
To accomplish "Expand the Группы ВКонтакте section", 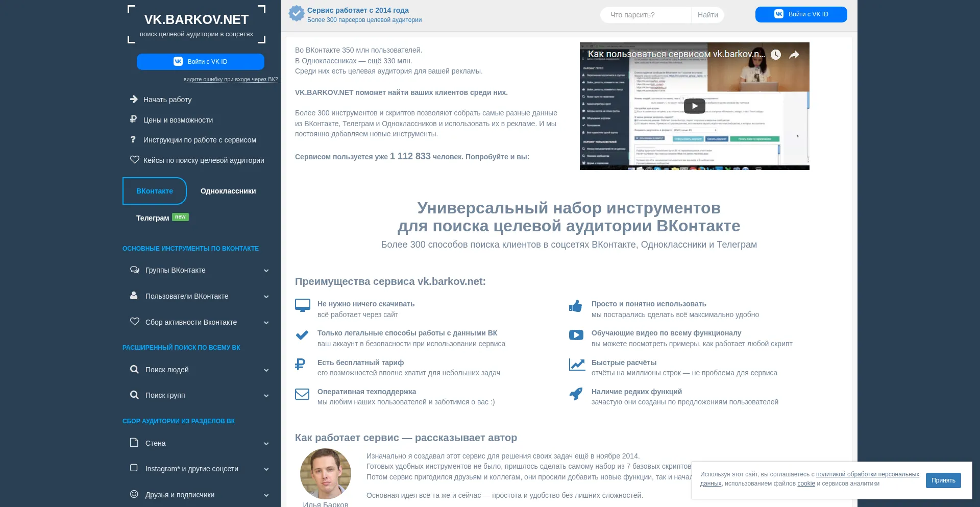I will tap(266, 271).
